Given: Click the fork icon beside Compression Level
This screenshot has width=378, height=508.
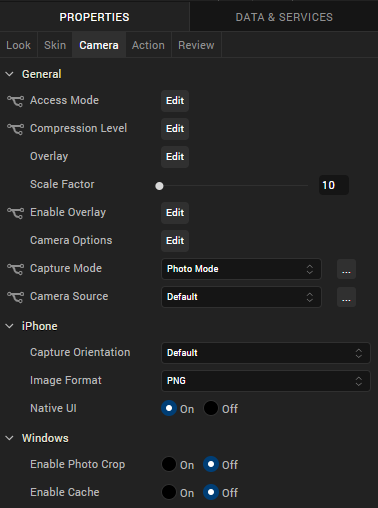Looking at the screenshot, I should [x=15, y=129].
